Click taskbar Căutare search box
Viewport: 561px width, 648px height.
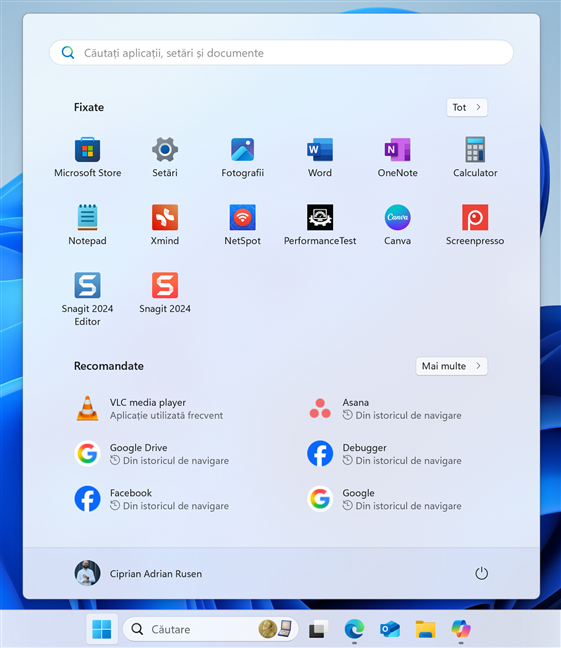(x=210, y=629)
